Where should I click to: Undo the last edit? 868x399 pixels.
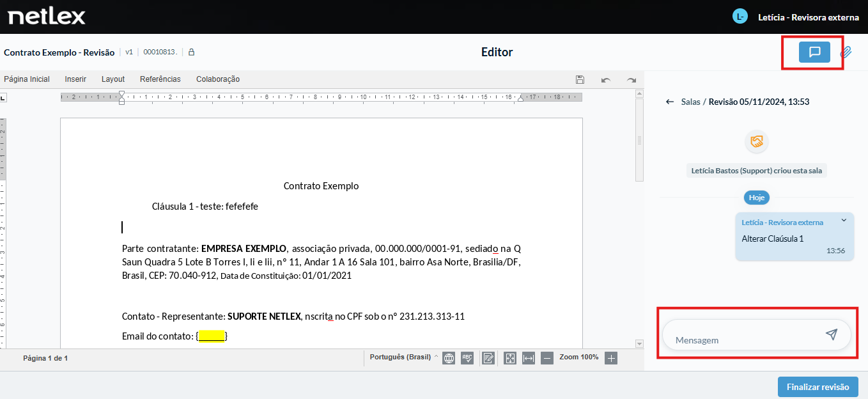[x=605, y=79]
